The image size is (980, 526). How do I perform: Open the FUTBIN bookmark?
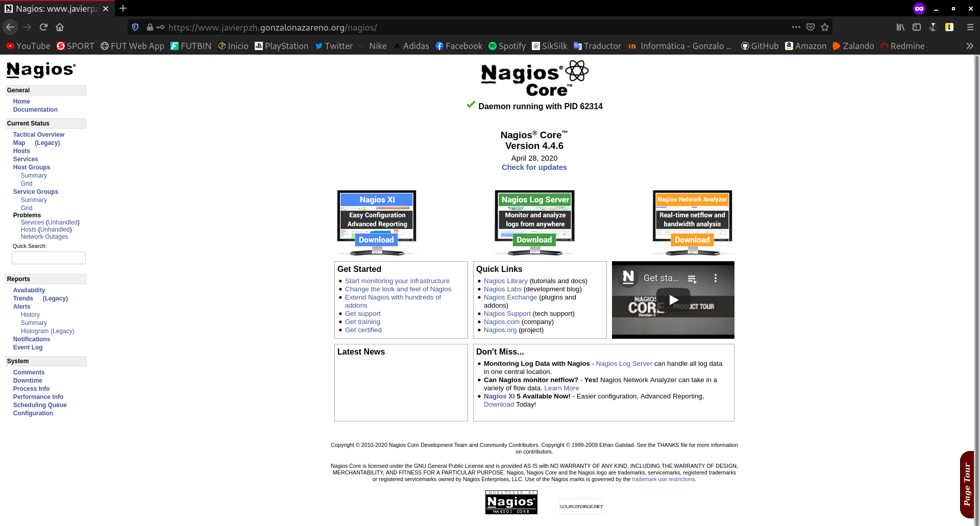tap(191, 46)
